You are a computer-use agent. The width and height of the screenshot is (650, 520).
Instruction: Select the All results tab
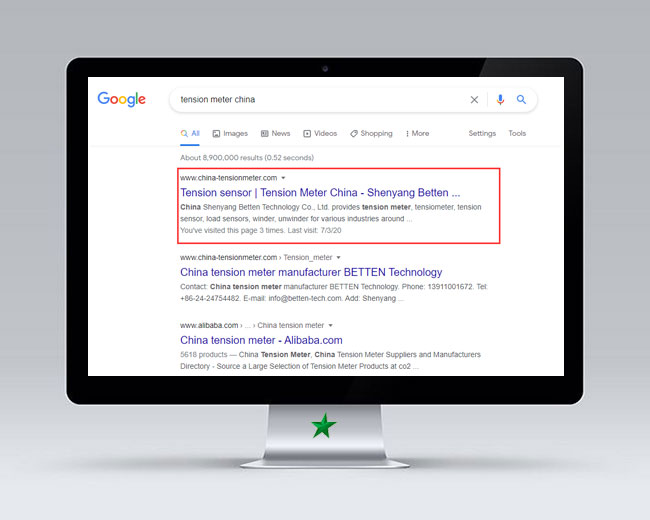point(190,133)
